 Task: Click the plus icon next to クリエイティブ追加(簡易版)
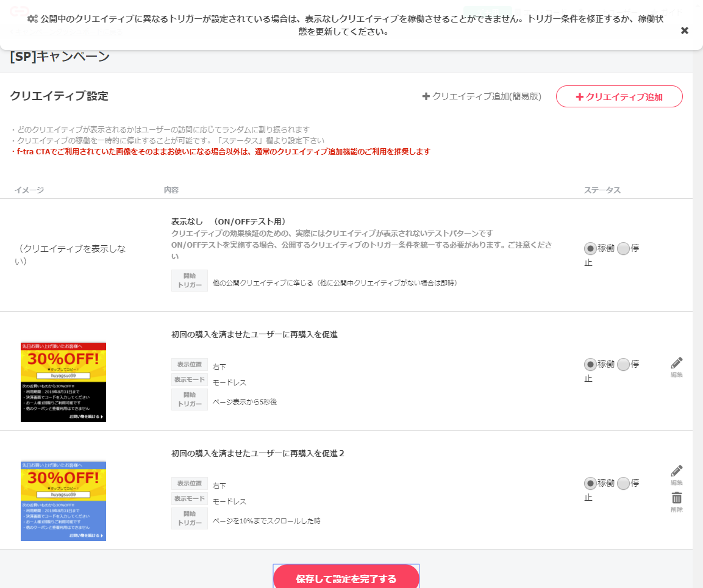click(x=426, y=96)
